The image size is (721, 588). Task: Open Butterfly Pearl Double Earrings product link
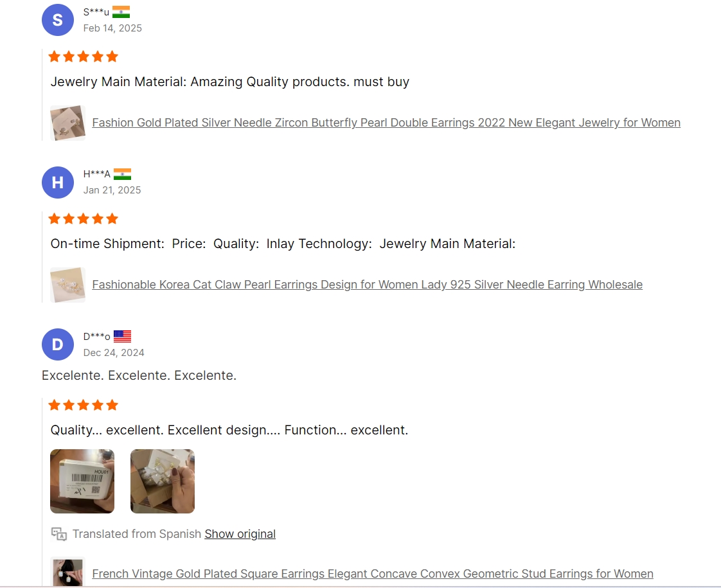[x=386, y=123]
